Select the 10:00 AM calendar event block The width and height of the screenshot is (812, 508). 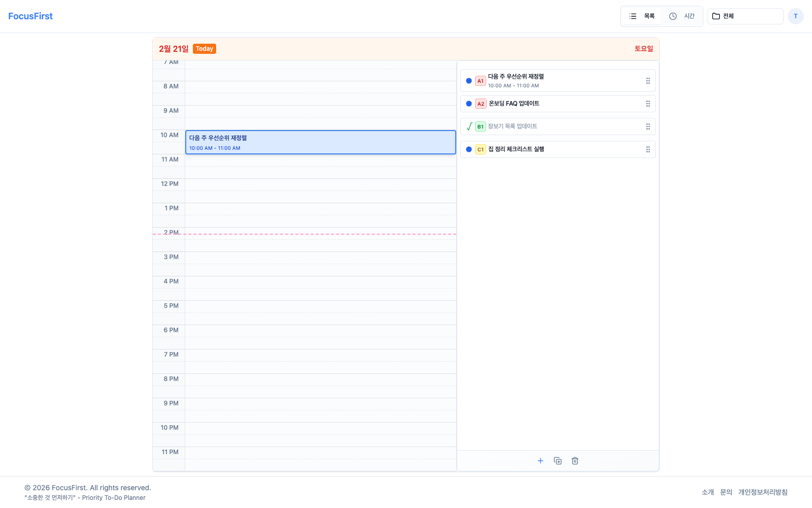point(320,142)
